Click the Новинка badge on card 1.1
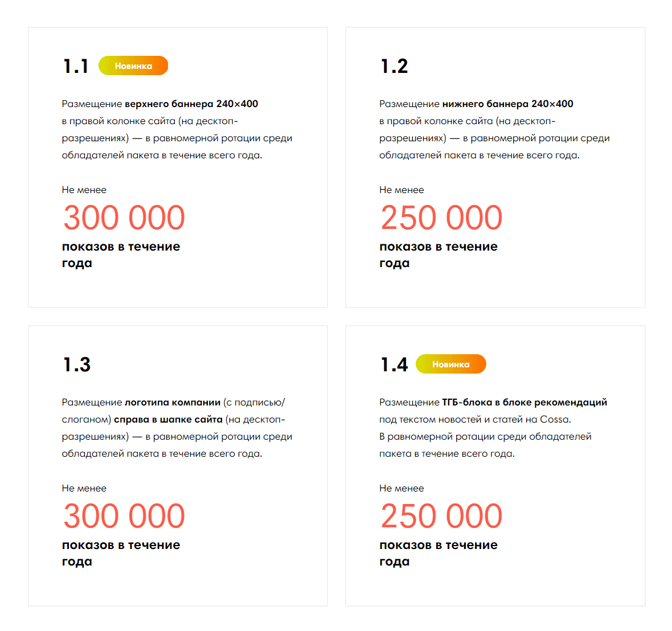The image size is (672, 631). (x=133, y=65)
